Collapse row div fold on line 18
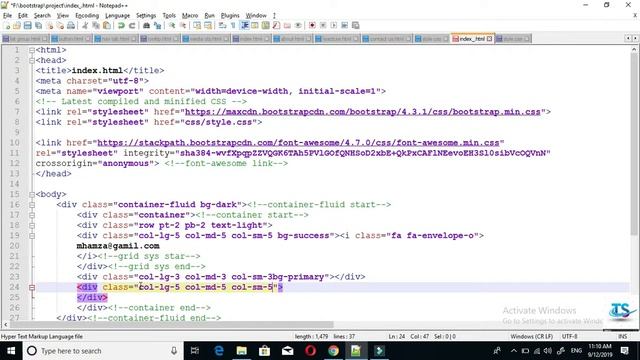The height and width of the screenshot is (360, 640). click(32, 225)
